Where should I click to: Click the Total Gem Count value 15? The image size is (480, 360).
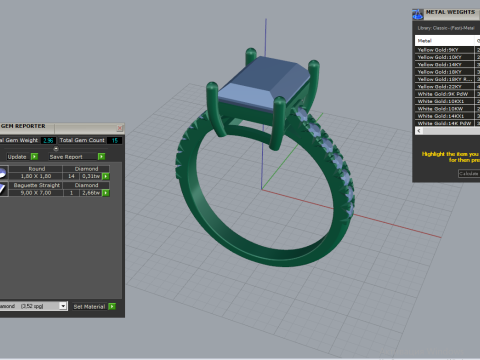(115, 140)
